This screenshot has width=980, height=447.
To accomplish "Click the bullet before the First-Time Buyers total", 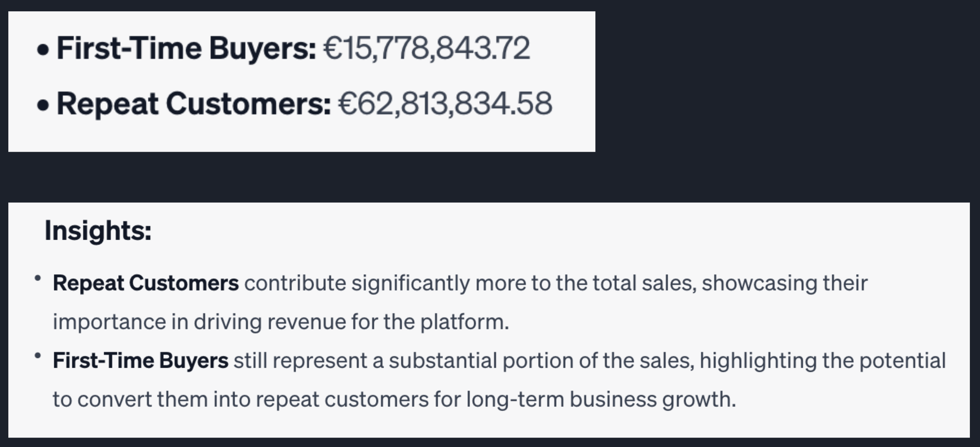I will click(43, 51).
